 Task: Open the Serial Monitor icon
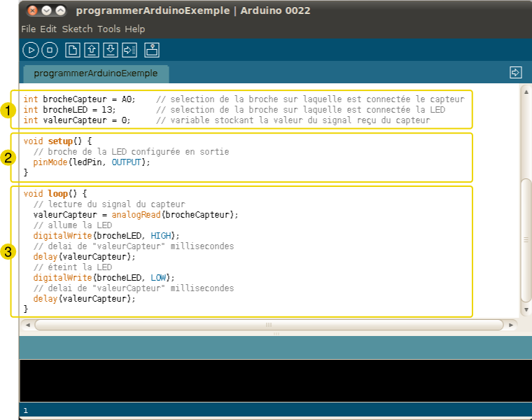(152, 50)
